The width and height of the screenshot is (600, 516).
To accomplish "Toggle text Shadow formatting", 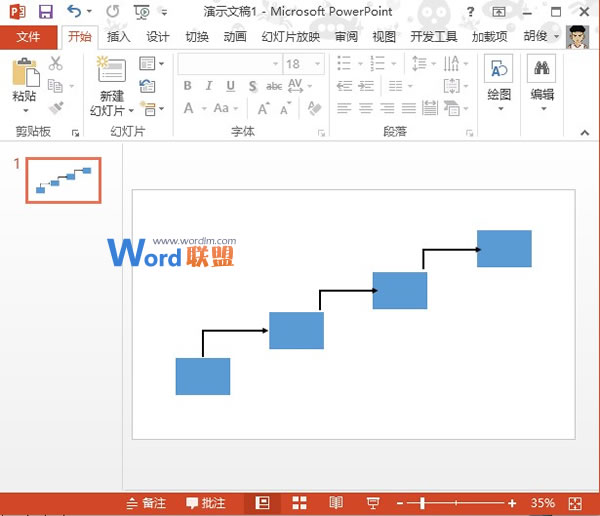I will coord(253,87).
